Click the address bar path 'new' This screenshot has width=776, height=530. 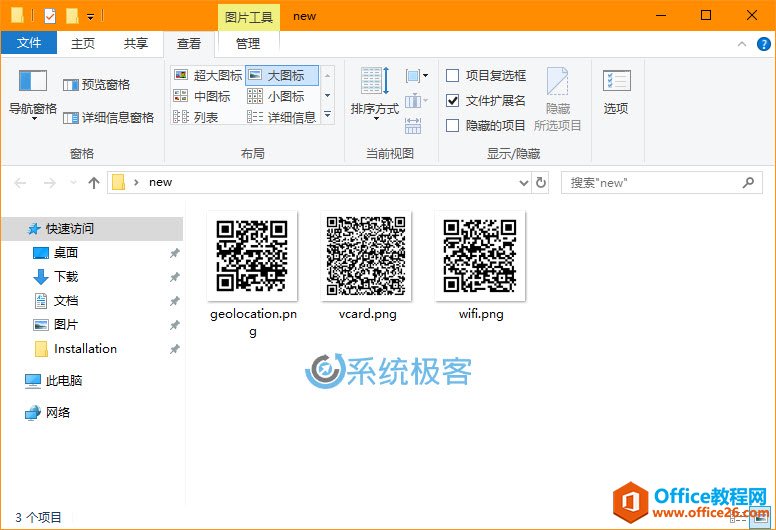[x=160, y=182]
